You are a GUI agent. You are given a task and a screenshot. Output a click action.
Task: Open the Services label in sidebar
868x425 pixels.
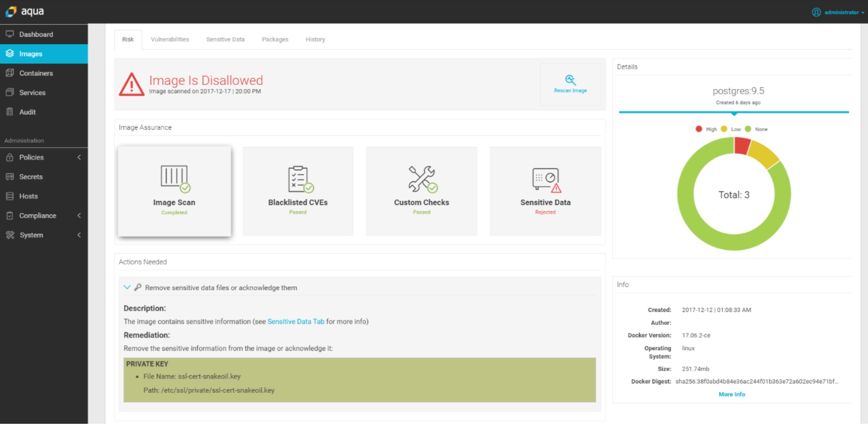33,93
